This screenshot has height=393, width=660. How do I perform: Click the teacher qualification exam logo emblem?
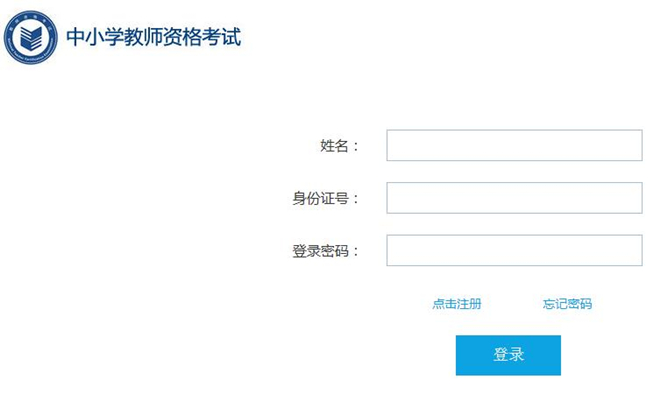click(31, 37)
